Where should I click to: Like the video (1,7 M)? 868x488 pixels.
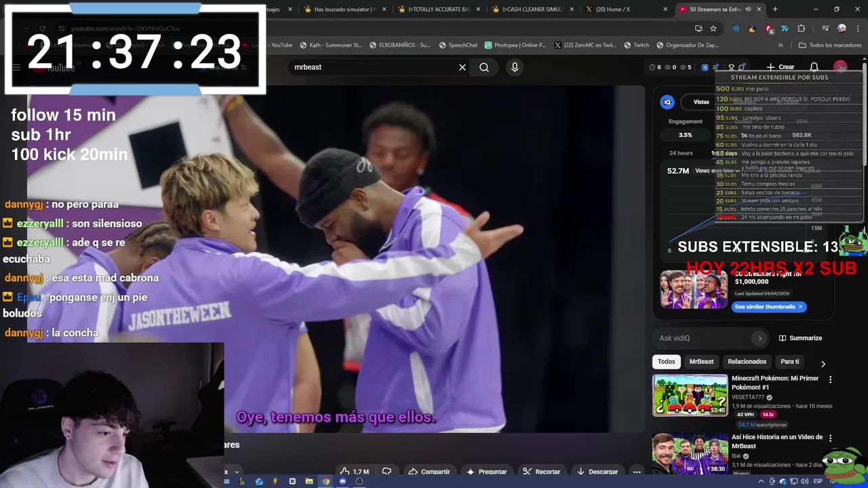[355, 472]
